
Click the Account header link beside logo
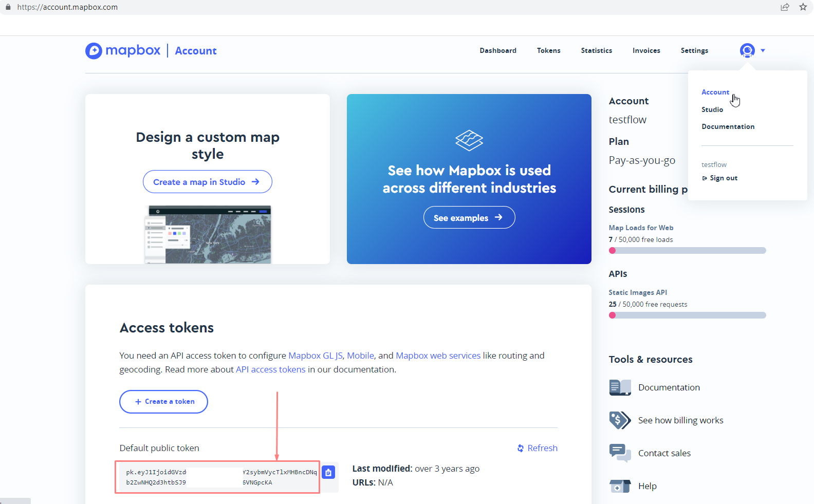(x=196, y=51)
